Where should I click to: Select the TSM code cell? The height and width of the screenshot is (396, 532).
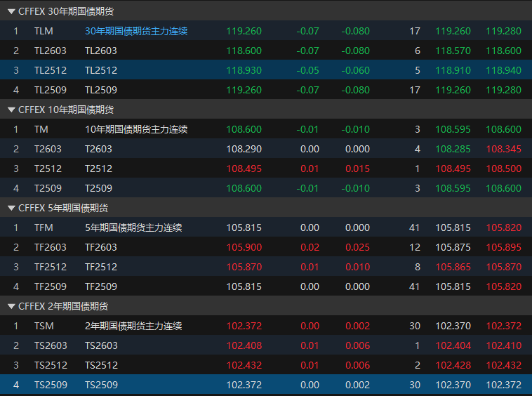pos(44,326)
